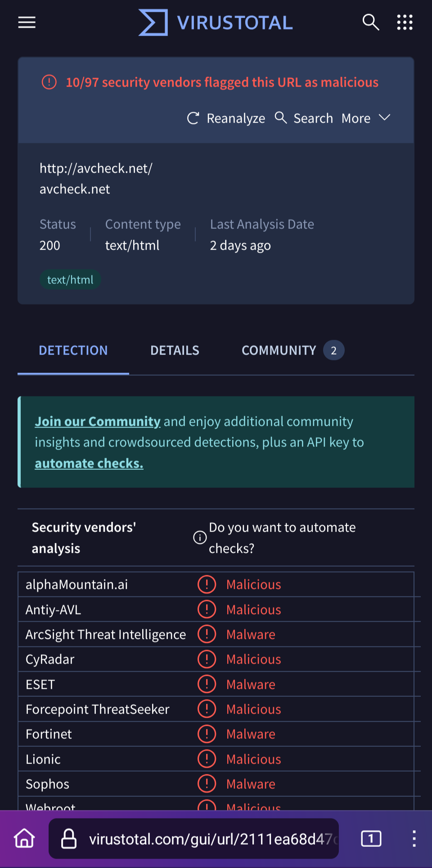Tap the browser home icon
The image size is (432, 868).
tap(24, 839)
